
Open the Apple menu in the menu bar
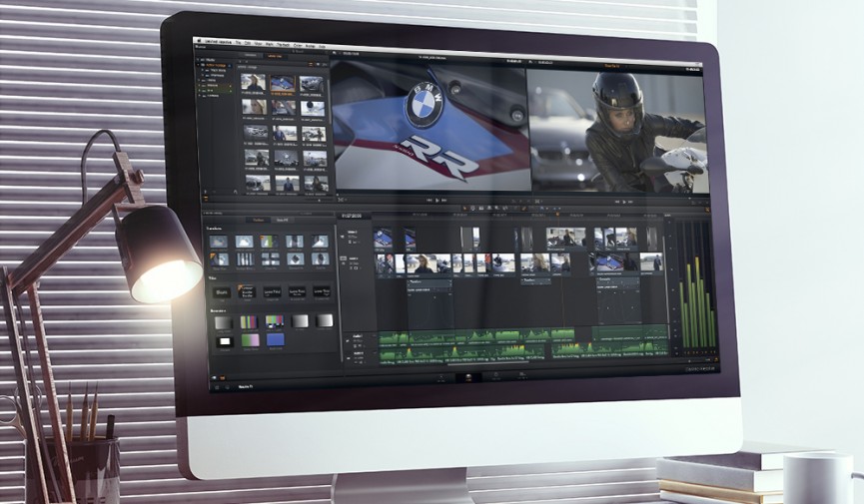point(199,41)
